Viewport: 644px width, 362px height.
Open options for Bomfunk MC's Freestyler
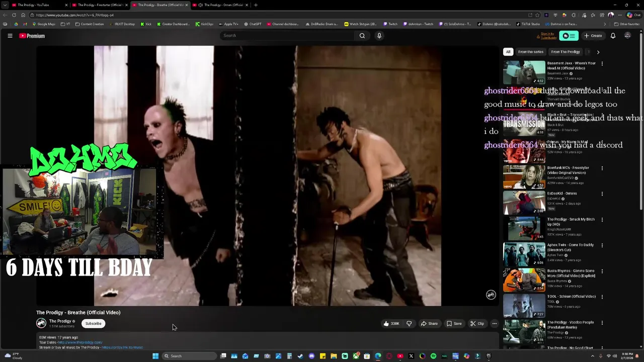click(x=602, y=168)
